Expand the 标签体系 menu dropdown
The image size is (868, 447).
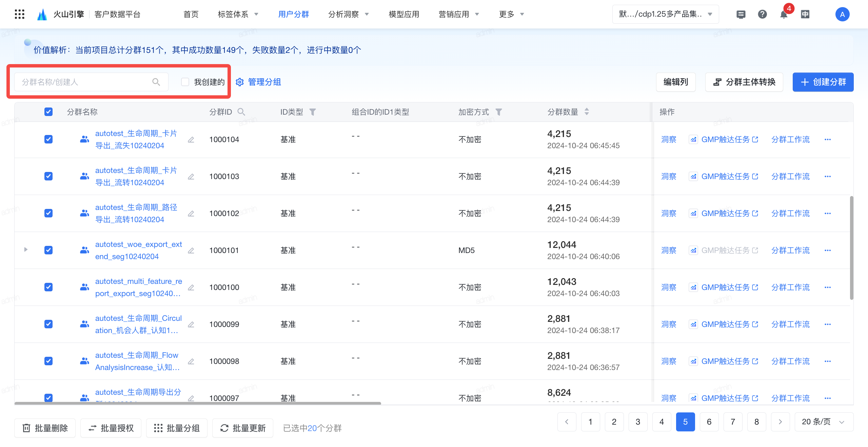pyautogui.click(x=238, y=14)
